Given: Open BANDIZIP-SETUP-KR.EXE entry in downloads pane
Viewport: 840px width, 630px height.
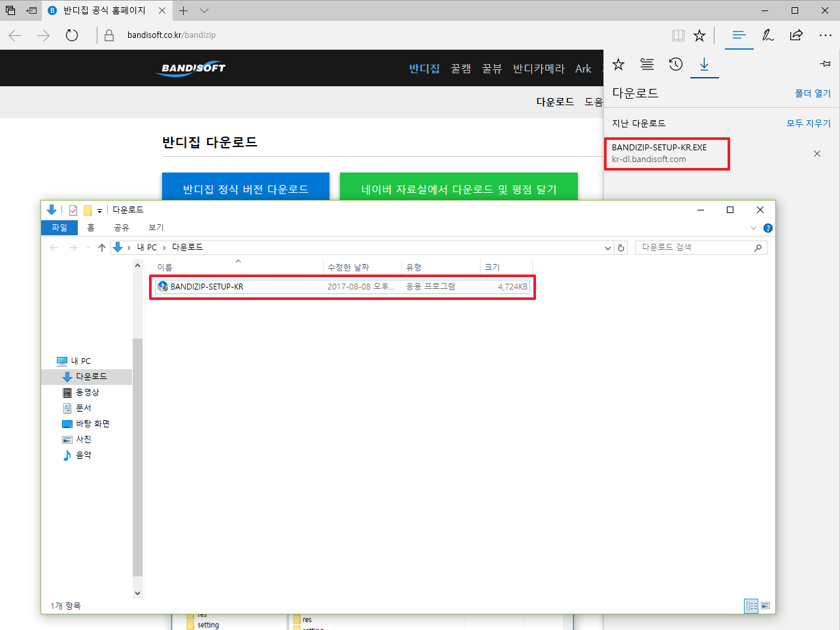Looking at the screenshot, I should point(667,154).
